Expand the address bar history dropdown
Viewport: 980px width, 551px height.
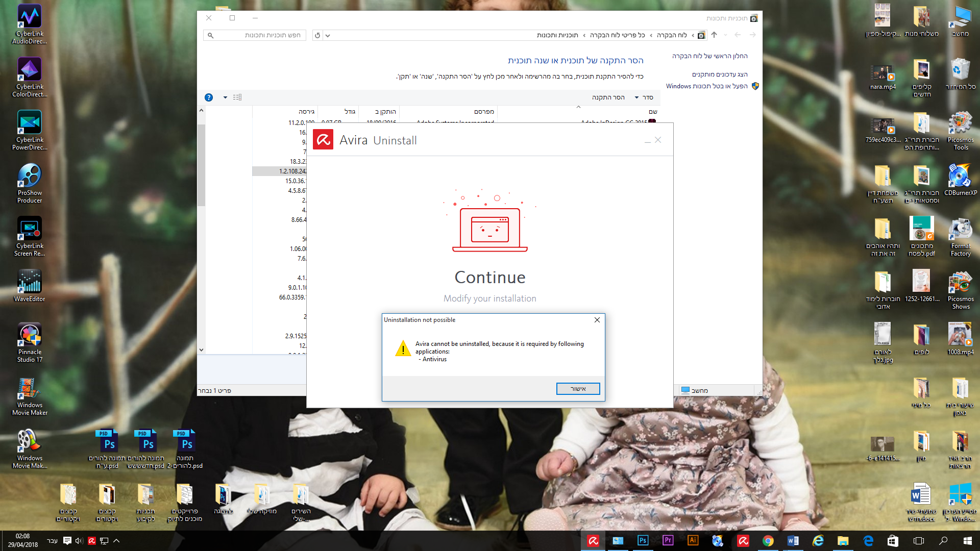pyautogui.click(x=328, y=35)
